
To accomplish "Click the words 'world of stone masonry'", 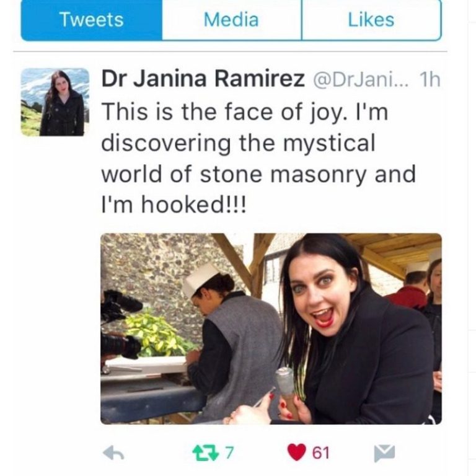I will (234, 174).
